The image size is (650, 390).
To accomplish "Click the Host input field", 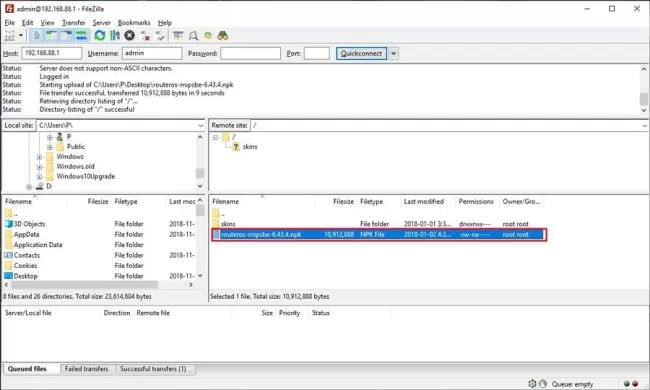I will click(x=52, y=53).
